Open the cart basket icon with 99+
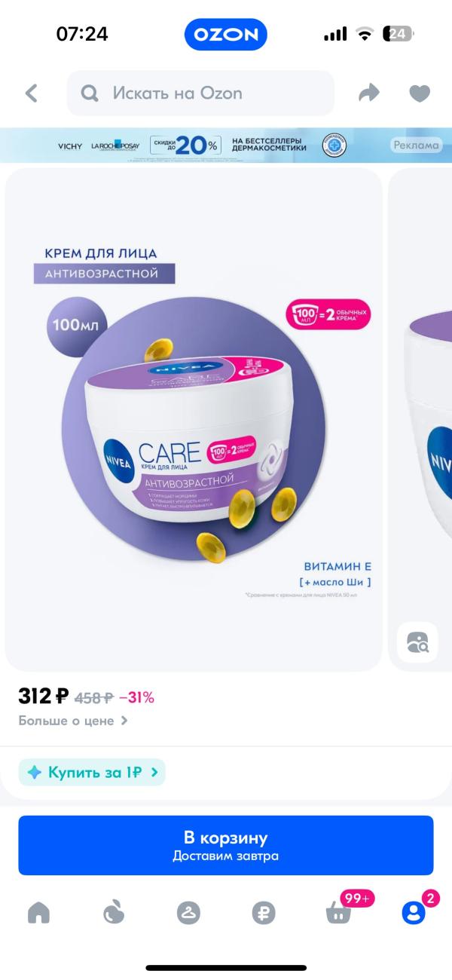This screenshot has height=980, width=452. [x=339, y=913]
